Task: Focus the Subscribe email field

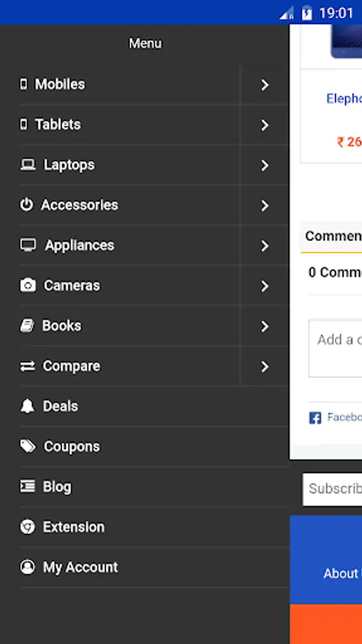Action: 333,489
